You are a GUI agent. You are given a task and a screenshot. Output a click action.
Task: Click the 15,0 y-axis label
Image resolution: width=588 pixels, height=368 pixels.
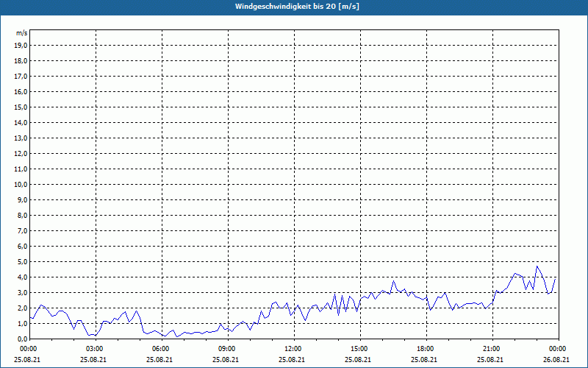21,107
